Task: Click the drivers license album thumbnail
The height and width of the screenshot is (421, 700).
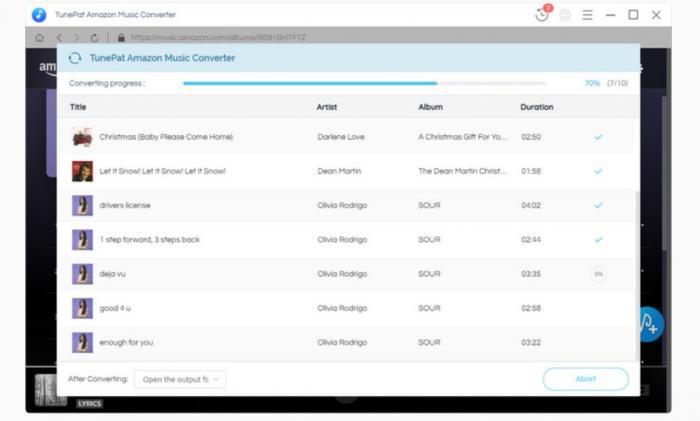Action: point(83,205)
